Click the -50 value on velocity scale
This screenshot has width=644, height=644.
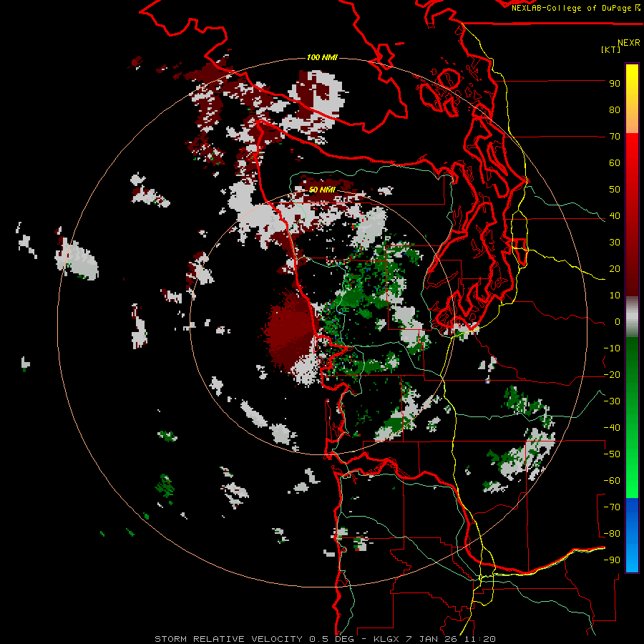point(612,454)
